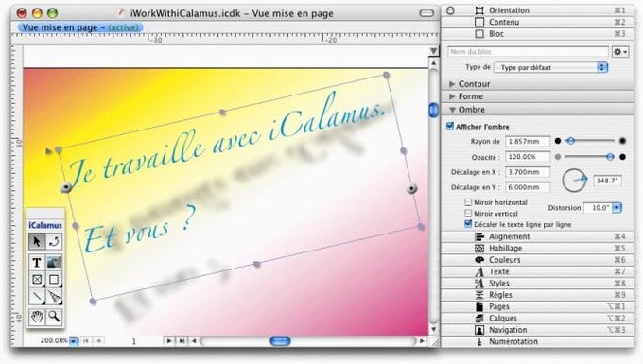
Task: Activate the magnifier zoom tool
Action: tap(54, 317)
